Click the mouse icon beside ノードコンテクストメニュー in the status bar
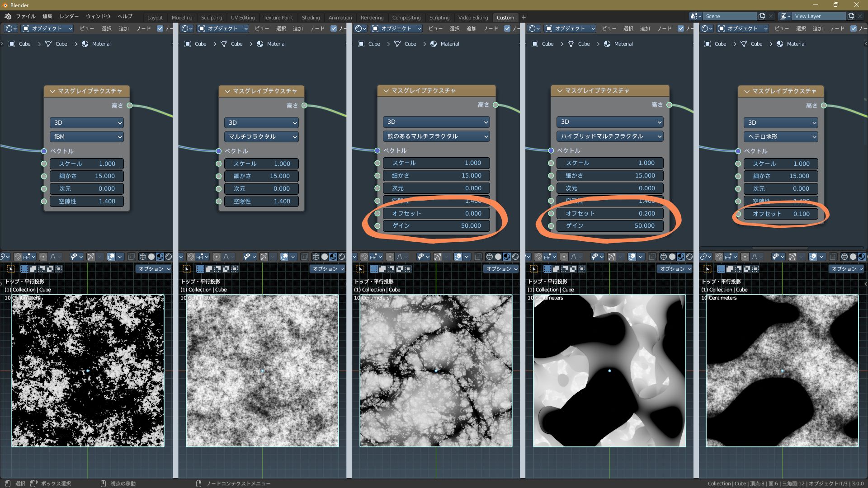 tap(198, 483)
